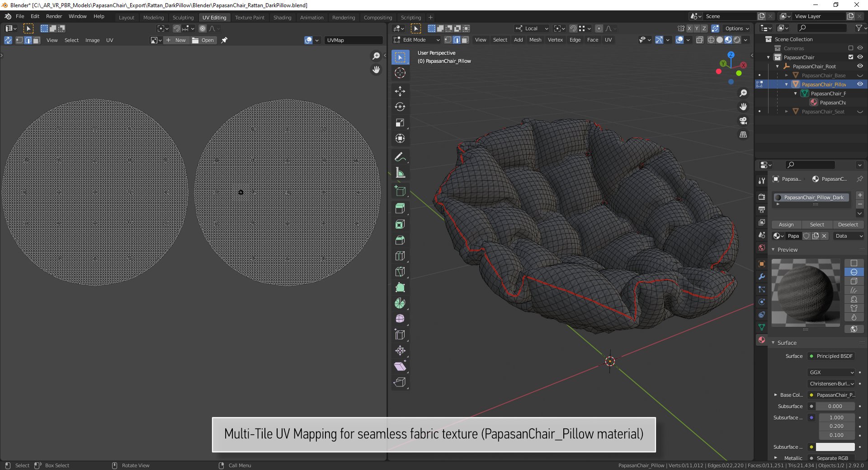The width and height of the screenshot is (868, 470).
Task: Select the Shear tool
Action: coord(400,367)
